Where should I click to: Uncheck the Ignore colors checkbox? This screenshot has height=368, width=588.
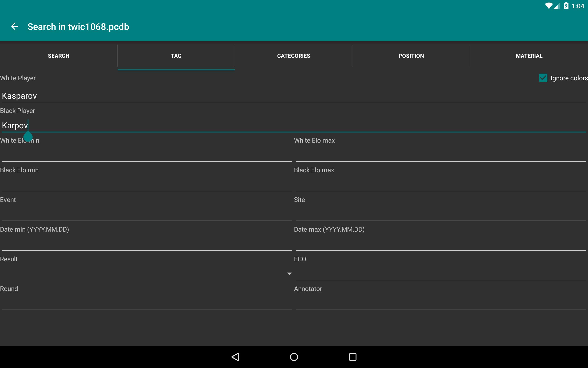(543, 78)
